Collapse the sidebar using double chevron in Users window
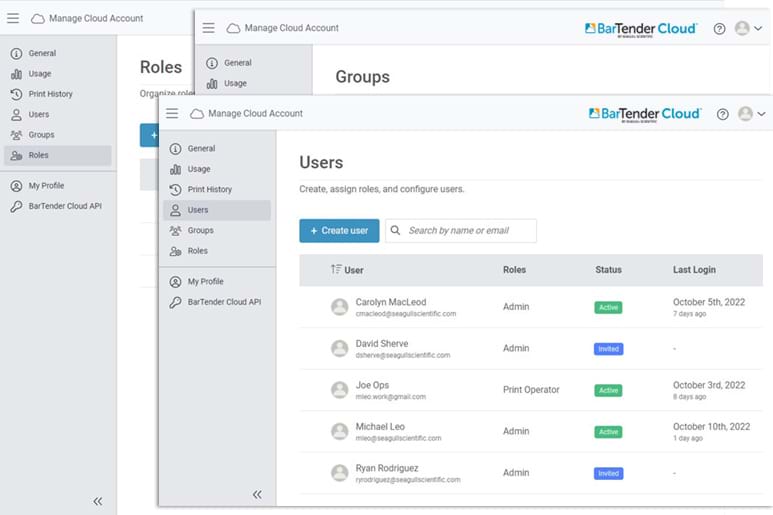 pyautogui.click(x=257, y=494)
